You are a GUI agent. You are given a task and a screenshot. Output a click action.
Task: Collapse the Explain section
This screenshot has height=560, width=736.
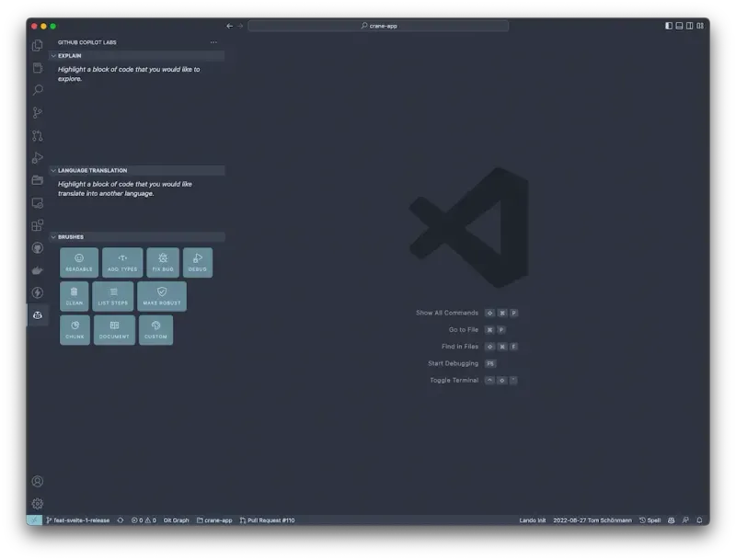point(136,56)
